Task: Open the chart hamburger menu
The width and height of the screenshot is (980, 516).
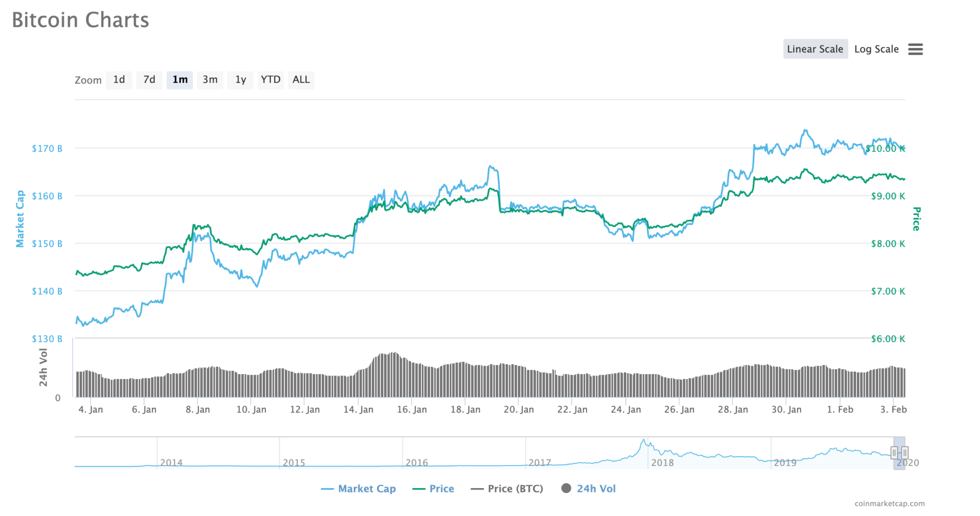Action: click(x=915, y=49)
